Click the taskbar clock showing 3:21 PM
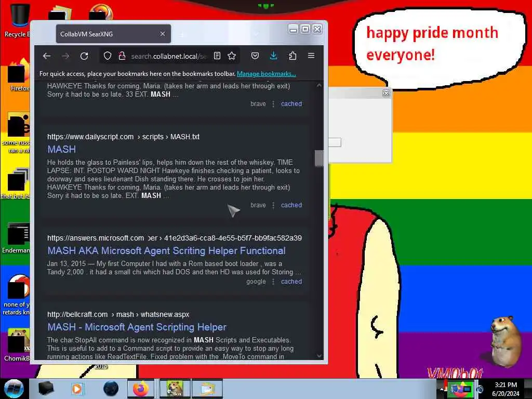Viewport: 532px width, 399px height. [x=506, y=389]
